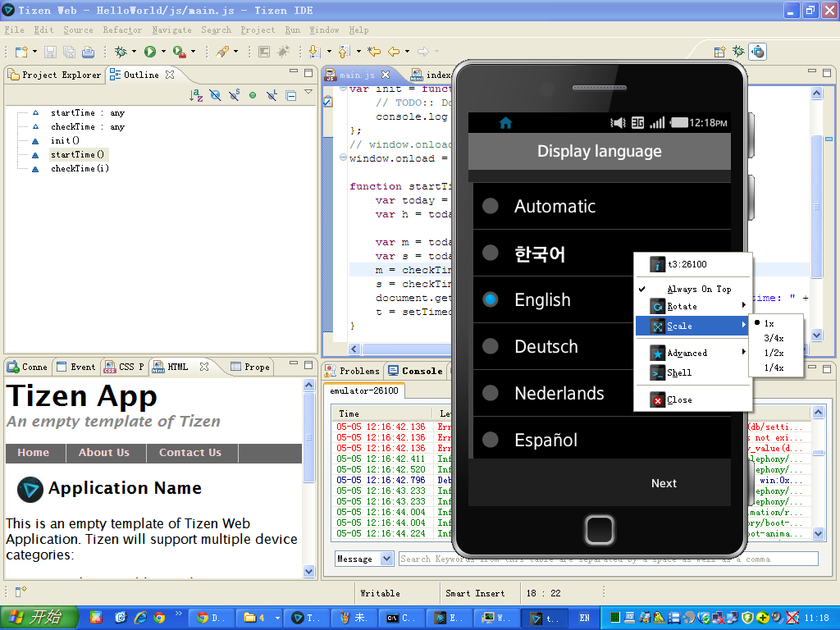The image size is (840, 630).
Task: Click the home icon in emulator status bar
Action: 505,123
